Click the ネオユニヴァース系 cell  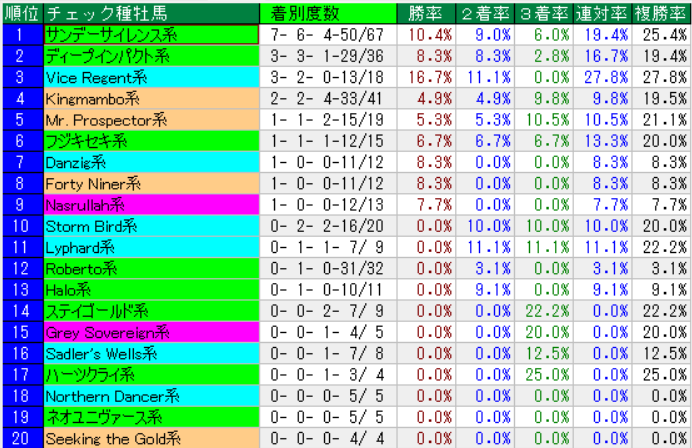(x=151, y=417)
